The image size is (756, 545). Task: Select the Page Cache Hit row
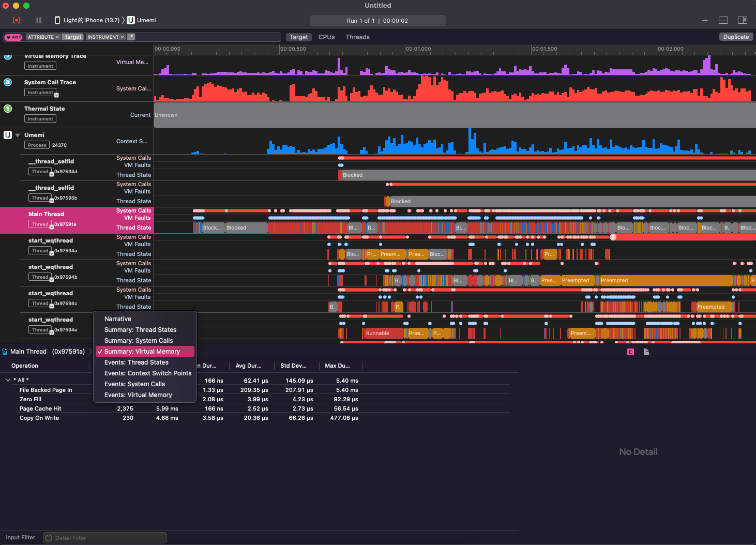tap(255, 408)
